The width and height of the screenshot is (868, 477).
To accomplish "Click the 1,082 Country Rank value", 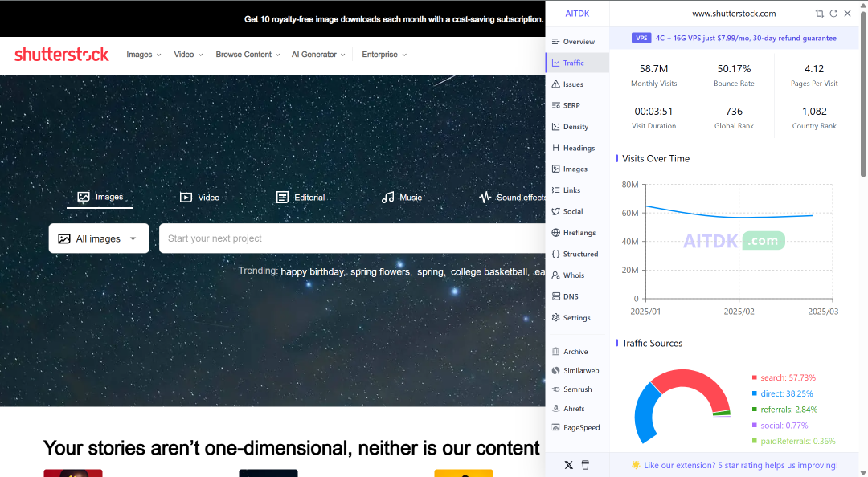I will click(814, 112).
